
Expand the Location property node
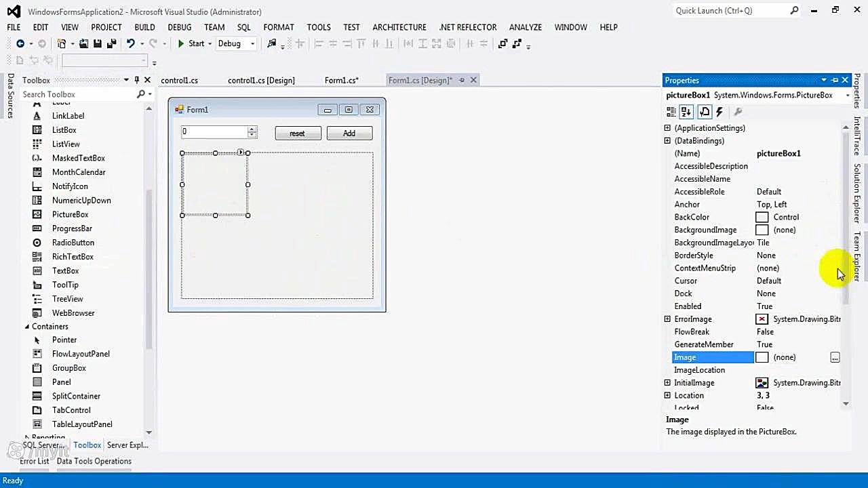[667, 396]
